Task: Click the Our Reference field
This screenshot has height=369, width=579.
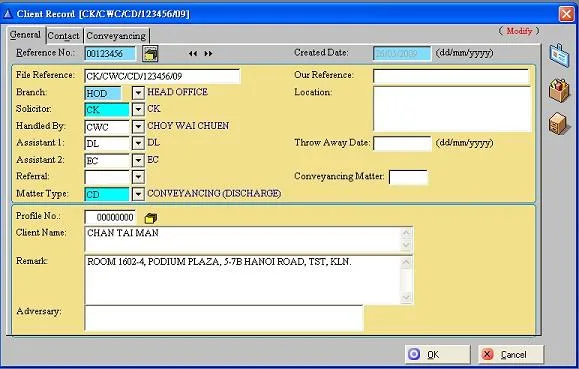Action: pos(451,76)
